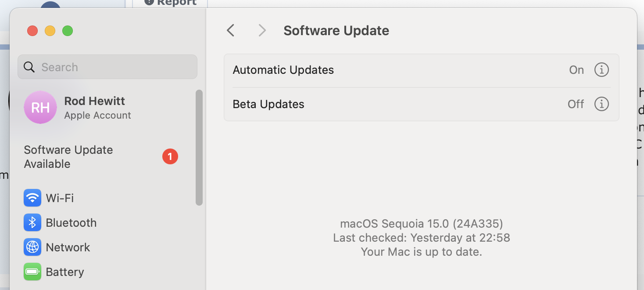This screenshot has width=644, height=290.
Task: Go back using the left chevron
Action: click(231, 30)
